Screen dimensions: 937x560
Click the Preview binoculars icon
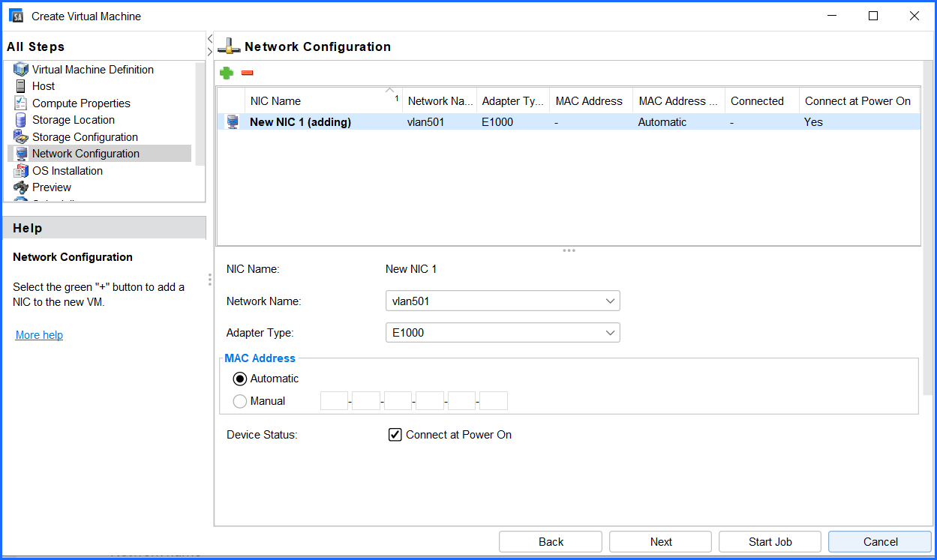click(x=21, y=187)
